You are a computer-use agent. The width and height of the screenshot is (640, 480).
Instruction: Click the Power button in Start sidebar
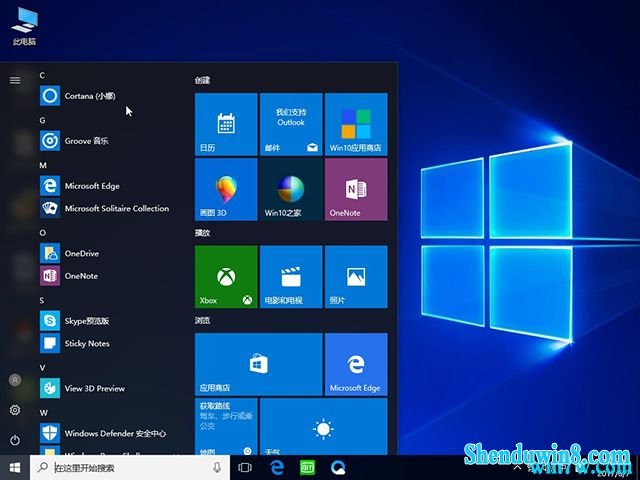pyautogui.click(x=15, y=440)
